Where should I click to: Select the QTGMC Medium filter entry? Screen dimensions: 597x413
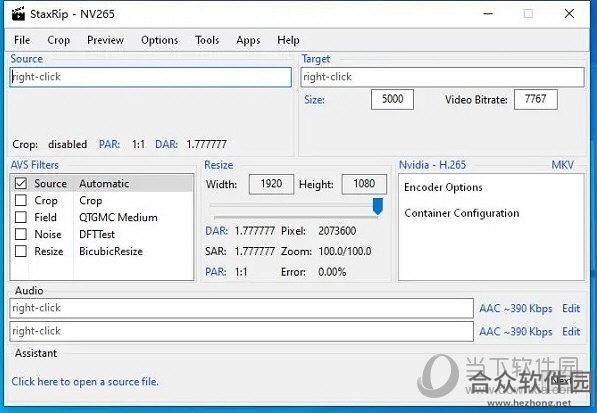[118, 217]
